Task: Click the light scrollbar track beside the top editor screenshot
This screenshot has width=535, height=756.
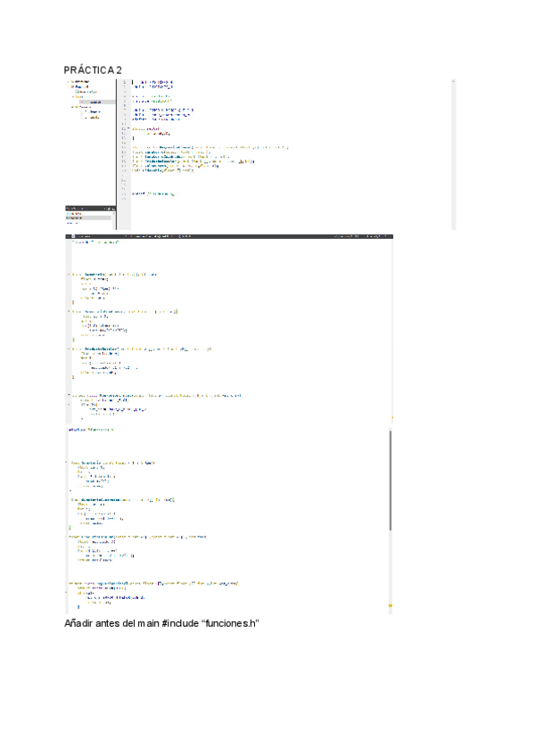Action: point(454,154)
